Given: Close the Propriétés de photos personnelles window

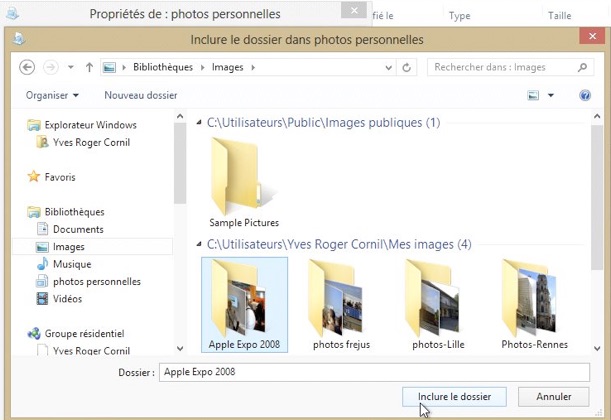Looking at the screenshot, I should tap(354, 10).
